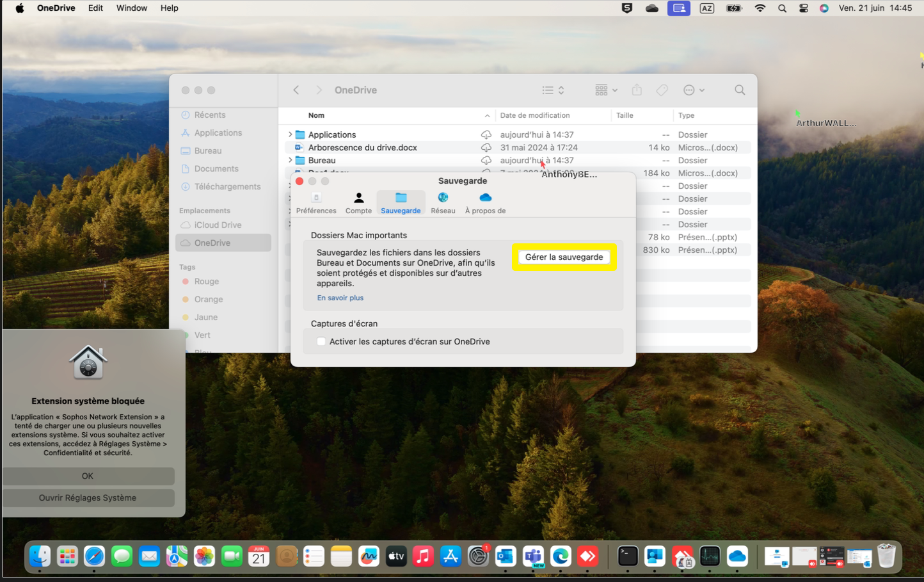Open Microsoft Outlook from the Dock

[506, 556]
